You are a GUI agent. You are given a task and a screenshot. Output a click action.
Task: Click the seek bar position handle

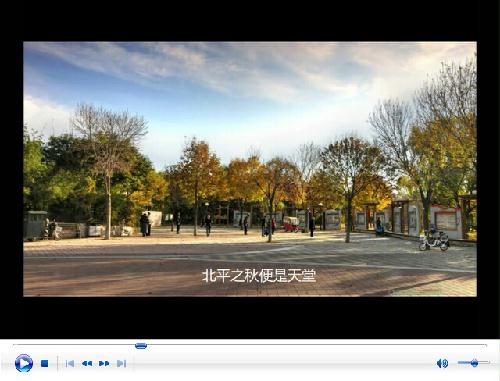click(141, 346)
